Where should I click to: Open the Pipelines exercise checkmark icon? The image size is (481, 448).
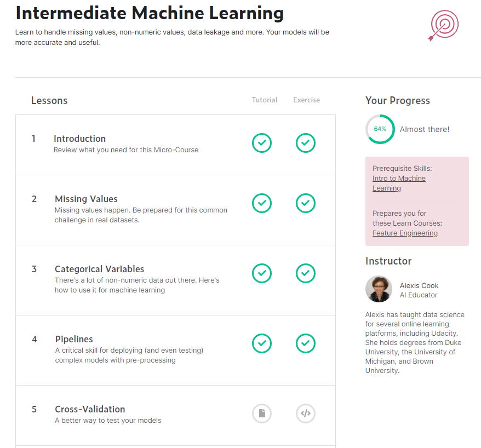click(306, 343)
